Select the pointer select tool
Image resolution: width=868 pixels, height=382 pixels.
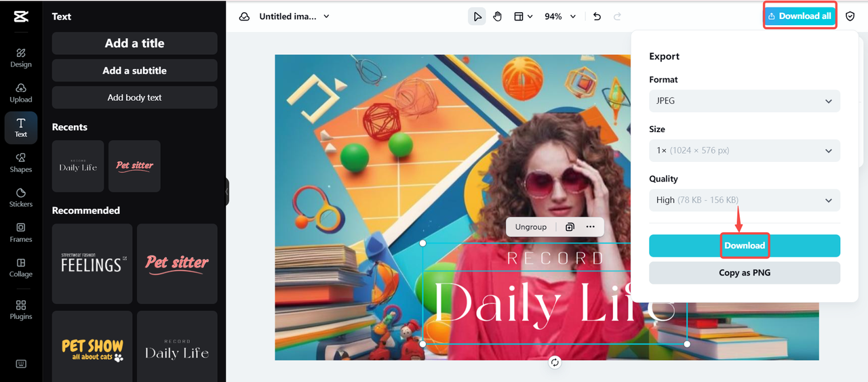(477, 16)
